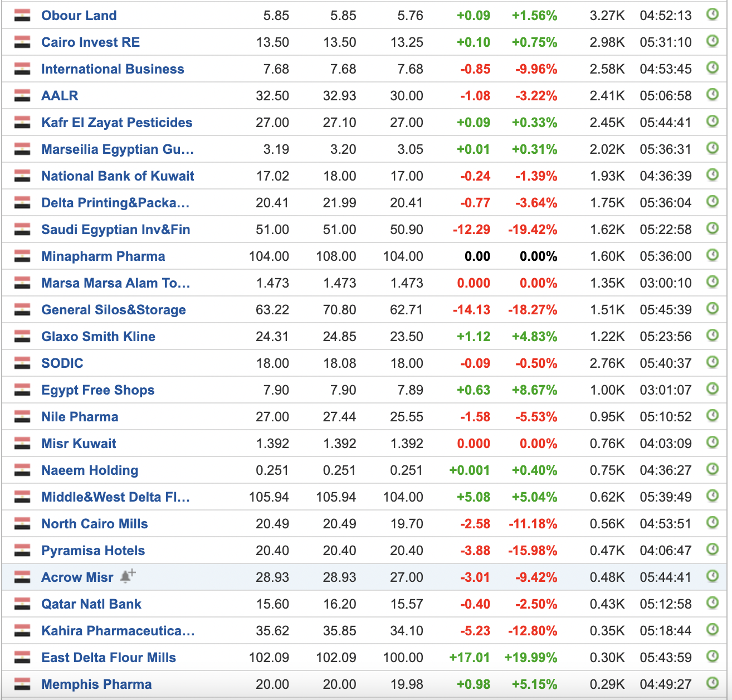Click clock icon in Nile Pharma row
This screenshot has height=700, width=732.
point(713,415)
